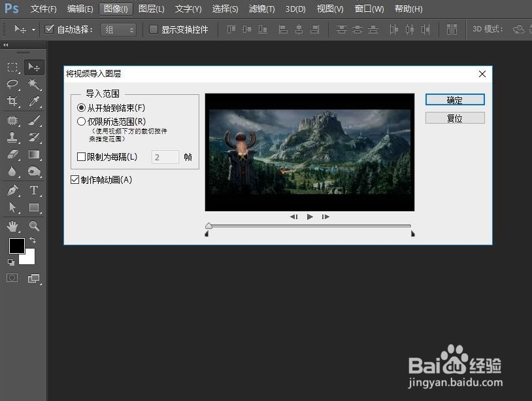The image size is (532, 401).
Task: Select the Clone Stamp tool
Action: pyautogui.click(x=12, y=137)
